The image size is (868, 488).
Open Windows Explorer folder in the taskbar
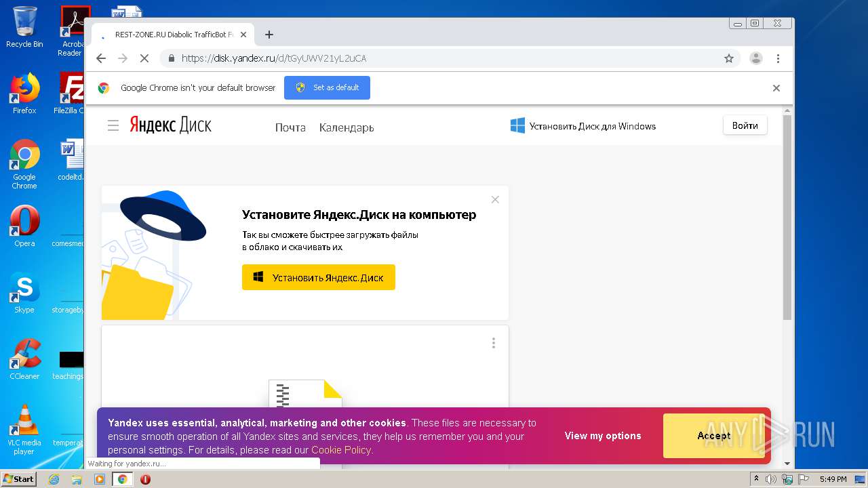pos(77,479)
